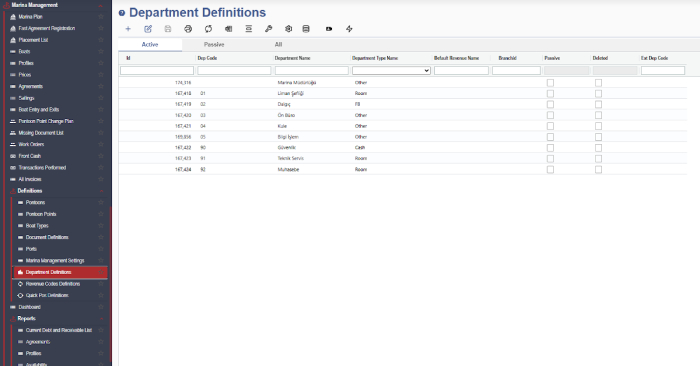The image size is (700, 366).
Task: Star the Work Orders menu item
Action: (101, 144)
